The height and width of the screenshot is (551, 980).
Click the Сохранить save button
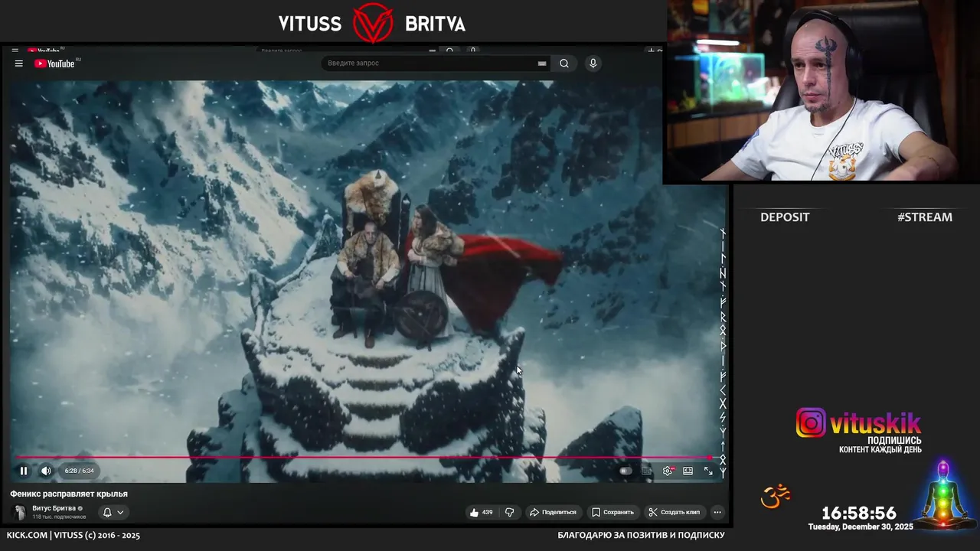tap(612, 512)
